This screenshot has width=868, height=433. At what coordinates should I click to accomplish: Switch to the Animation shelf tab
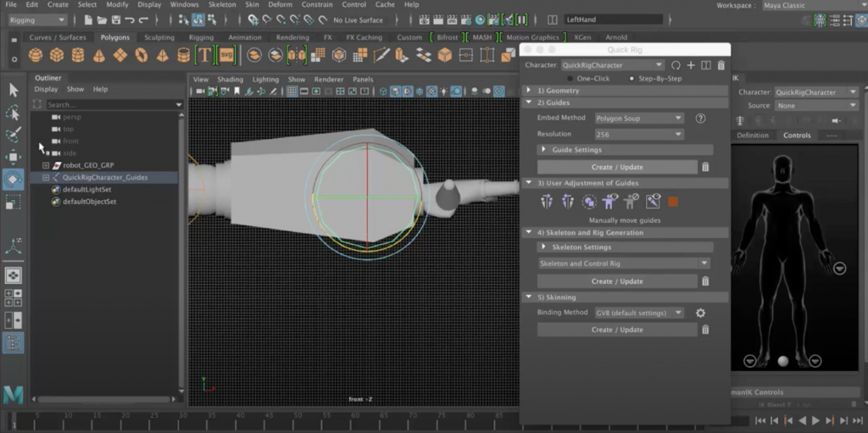(x=245, y=37)
